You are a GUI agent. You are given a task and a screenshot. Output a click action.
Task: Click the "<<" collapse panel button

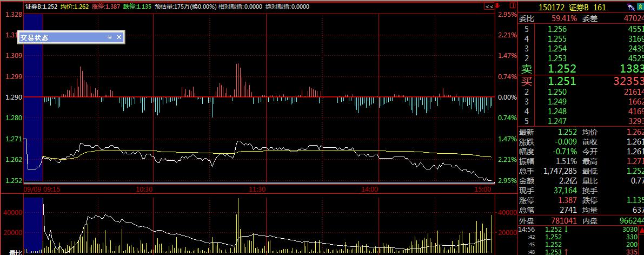click(x=489, y=7)
